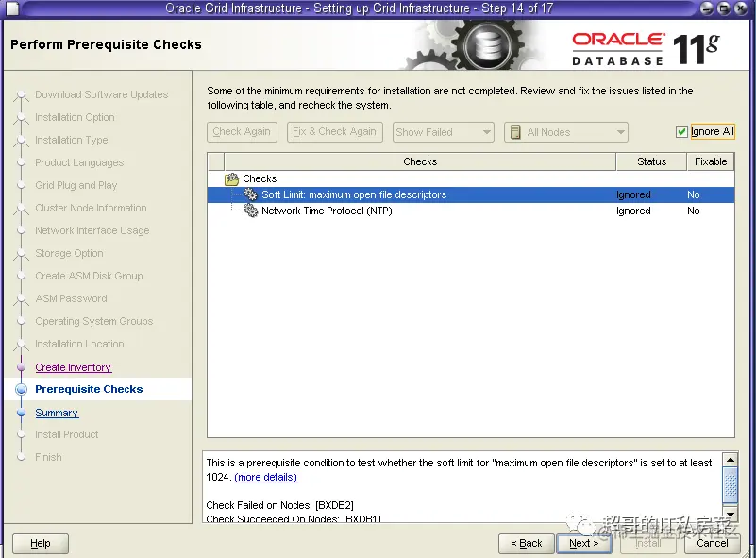This screenshot has width=756, height=558.
Task: Click the Fixable column header
Action: click(x=711, y=161)
